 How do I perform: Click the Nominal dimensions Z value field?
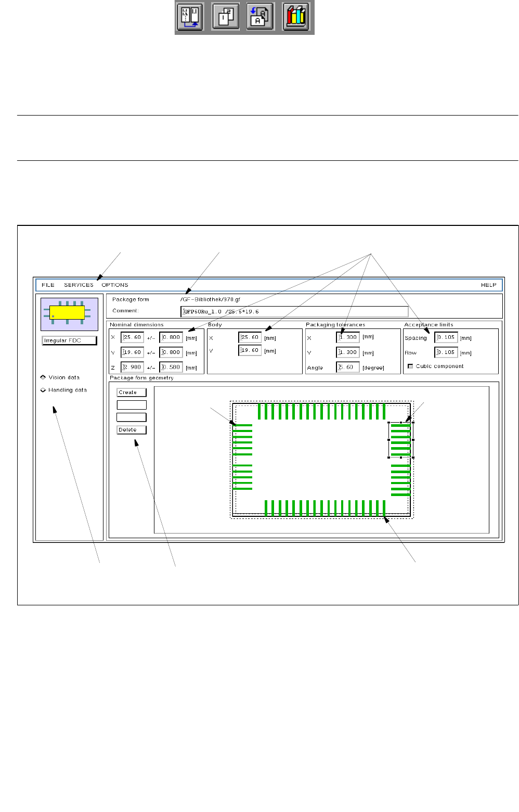click(132, 367)
